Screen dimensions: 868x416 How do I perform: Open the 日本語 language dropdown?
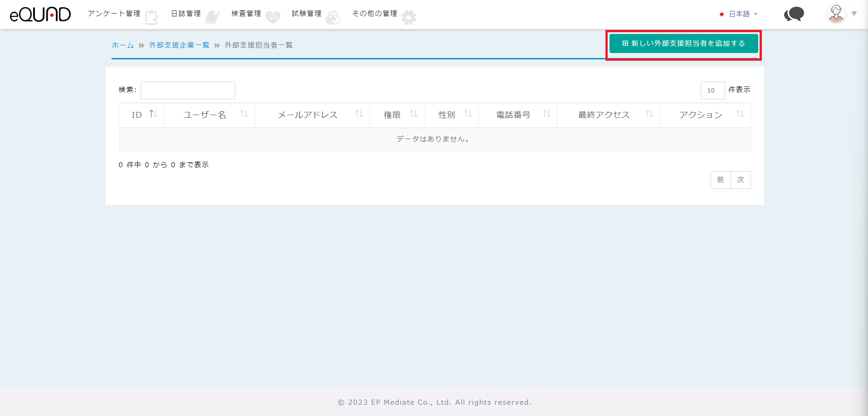click(x=739, y=14)
